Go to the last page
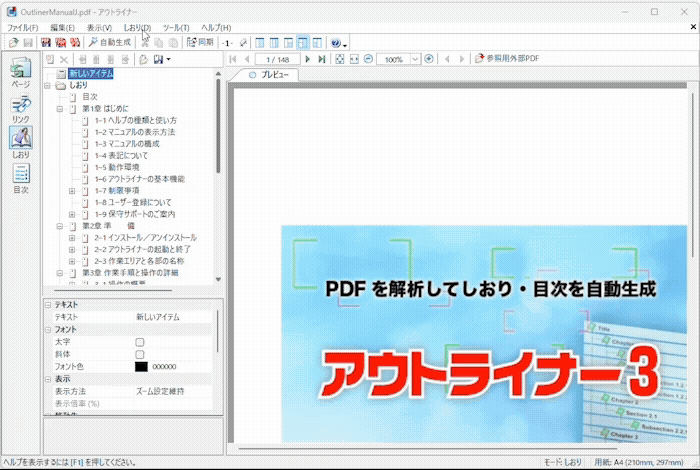Image resolution: width=700 pixels, height=470 pixels. point(320,59)
